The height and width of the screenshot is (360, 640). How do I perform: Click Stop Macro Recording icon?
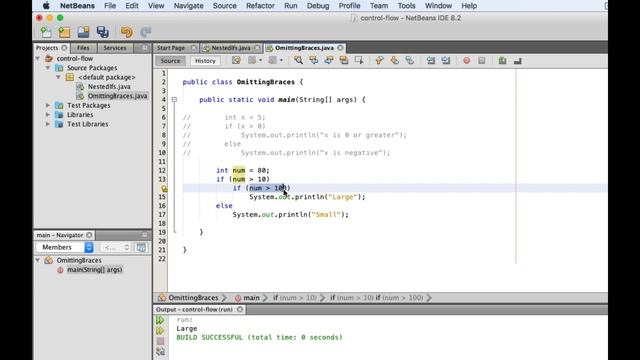coord(482,60)
